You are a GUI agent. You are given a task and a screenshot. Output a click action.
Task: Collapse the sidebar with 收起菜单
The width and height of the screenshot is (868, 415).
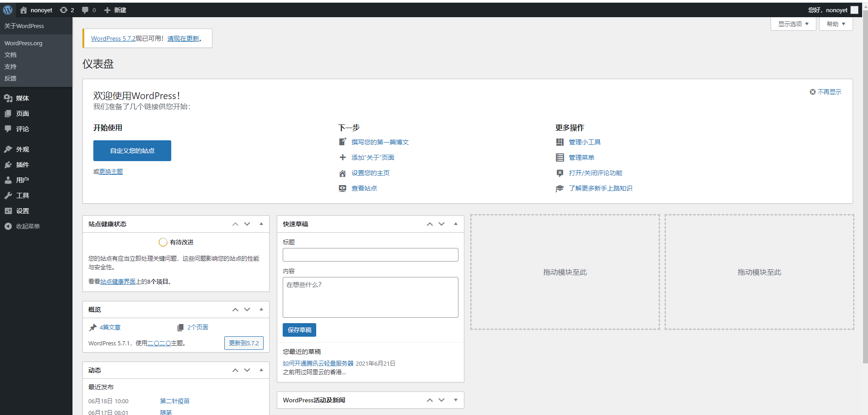(x=27, y=226)
